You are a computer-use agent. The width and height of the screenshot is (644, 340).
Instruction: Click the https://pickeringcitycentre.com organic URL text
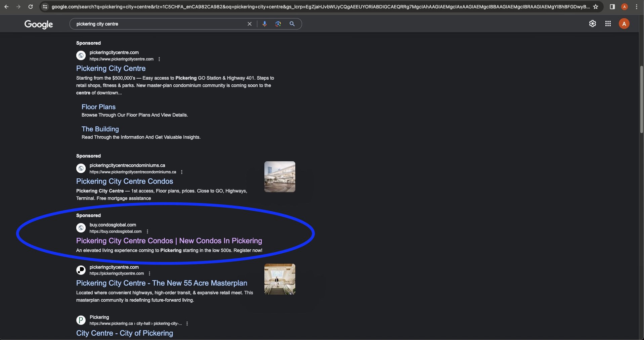click(117, 273)
